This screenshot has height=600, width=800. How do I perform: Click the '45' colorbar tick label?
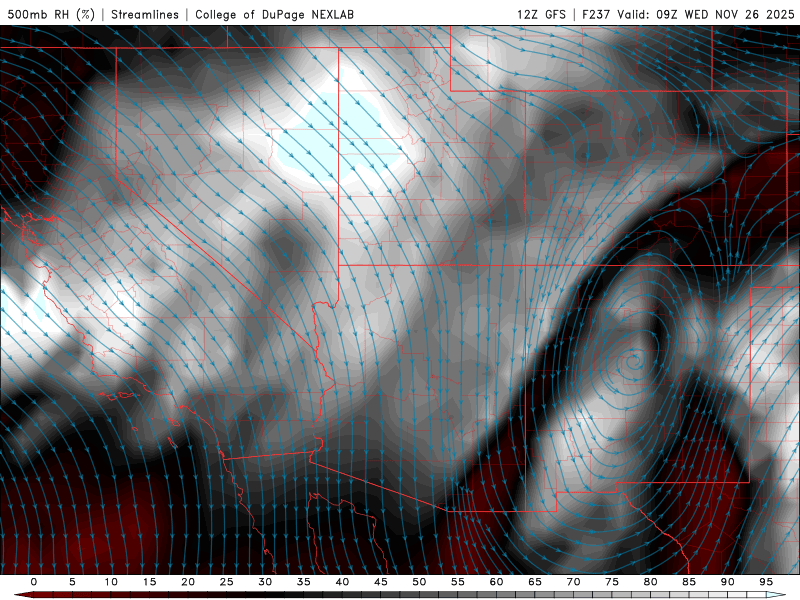click(381, 582)
